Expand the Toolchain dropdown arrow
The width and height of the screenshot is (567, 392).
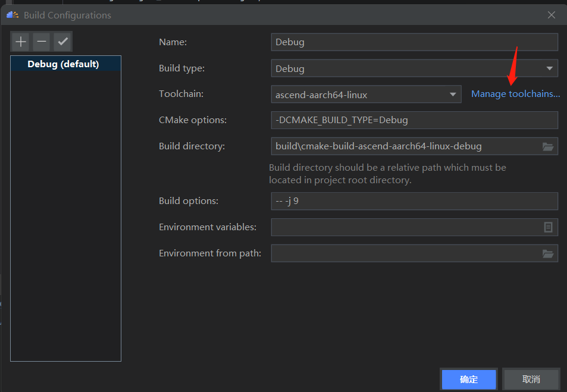click(x=453, y=94)
